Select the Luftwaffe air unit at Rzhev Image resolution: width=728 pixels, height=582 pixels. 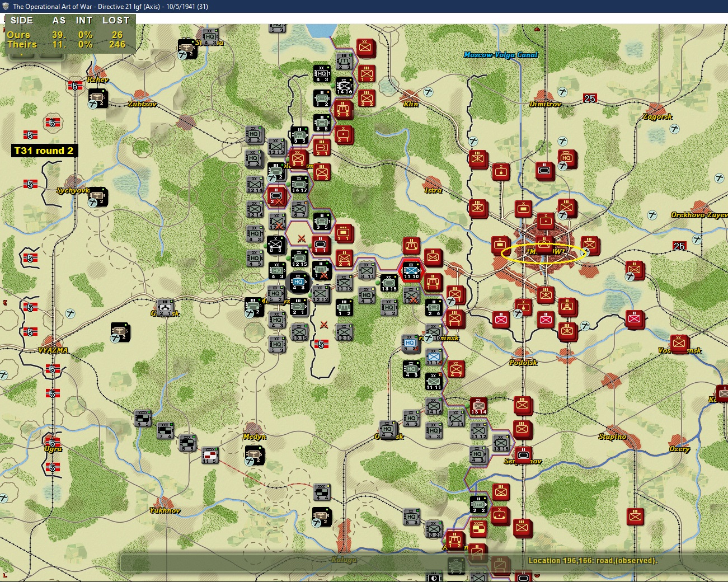98,98
